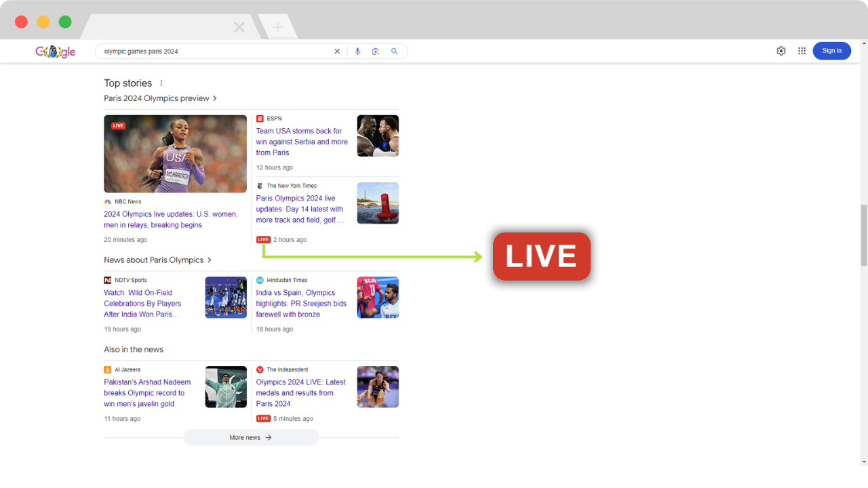868x488 pixels.
Task: Open India vs Spain highlights headline
Action: tap(301, 304)
